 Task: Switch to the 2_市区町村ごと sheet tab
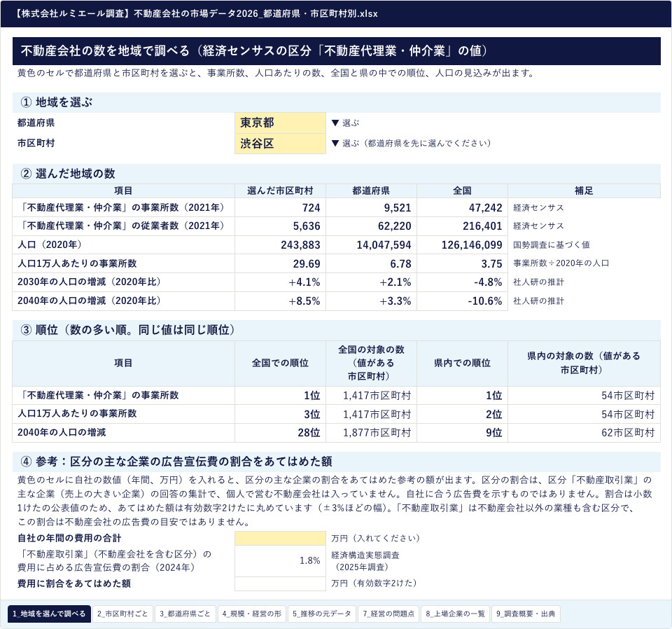(122, 614)
